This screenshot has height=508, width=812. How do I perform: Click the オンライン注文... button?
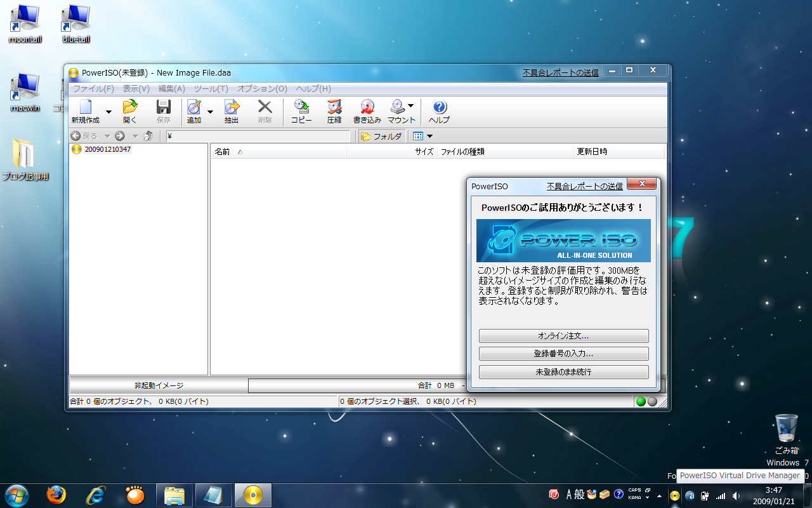564,336
